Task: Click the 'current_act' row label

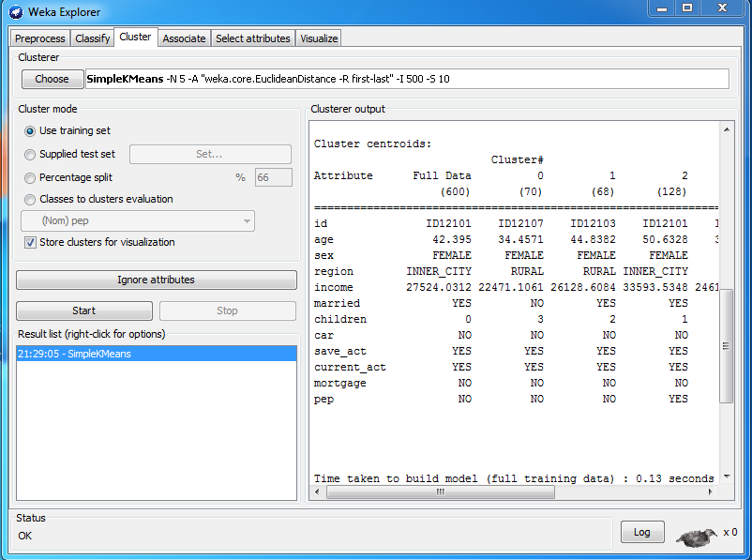Action: coord(350,367)
